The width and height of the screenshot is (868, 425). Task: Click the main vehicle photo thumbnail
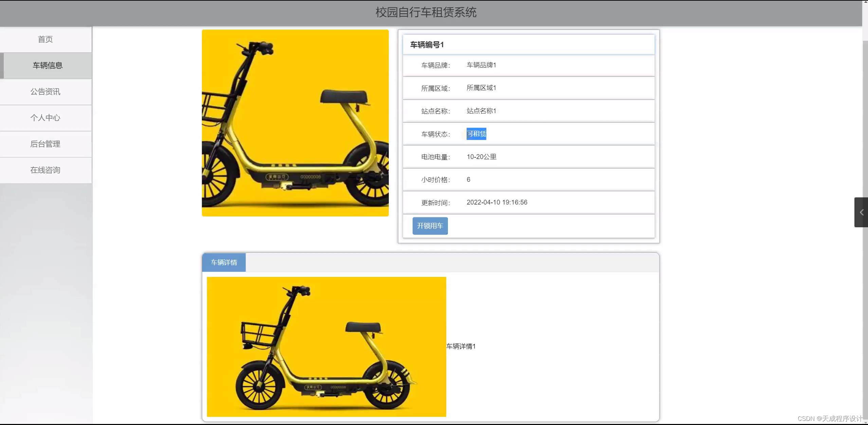click(295, 123)
